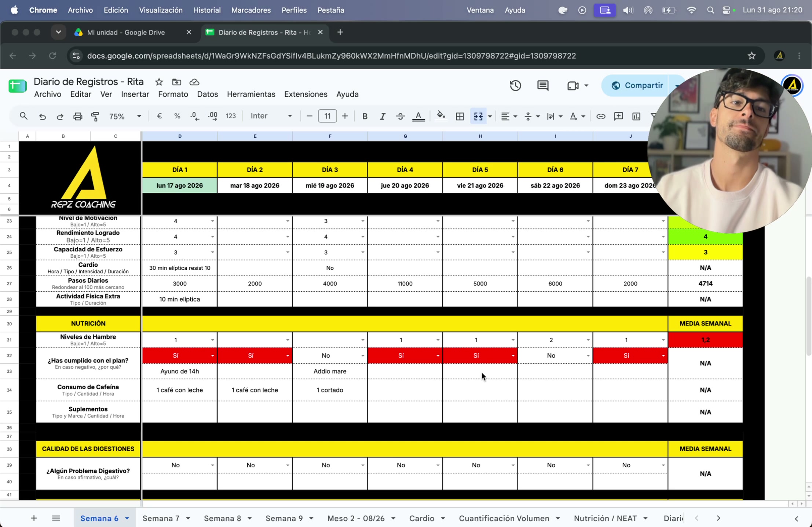Decrease decimal places
The image size is (812, 527).
pyautogui.click(x=195, y=116)
